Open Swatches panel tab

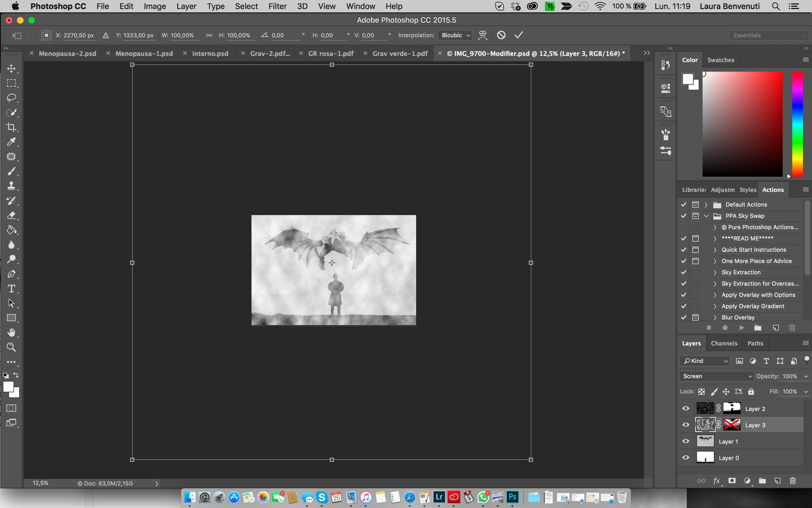tap(721, 60)
